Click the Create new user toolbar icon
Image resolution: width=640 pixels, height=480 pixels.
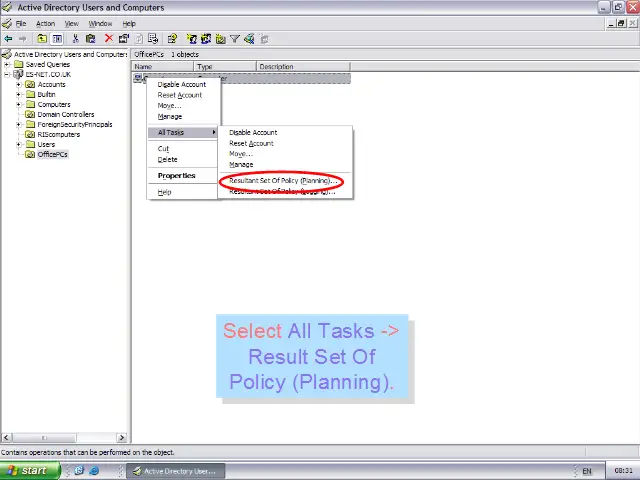tap(191, 39)
